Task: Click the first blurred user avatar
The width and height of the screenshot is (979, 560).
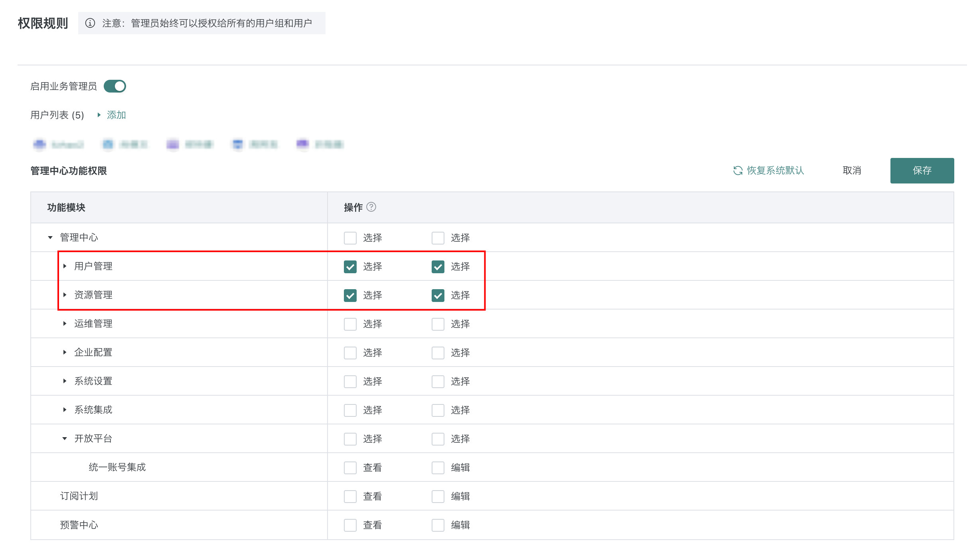Action: [x=39, y=144]
